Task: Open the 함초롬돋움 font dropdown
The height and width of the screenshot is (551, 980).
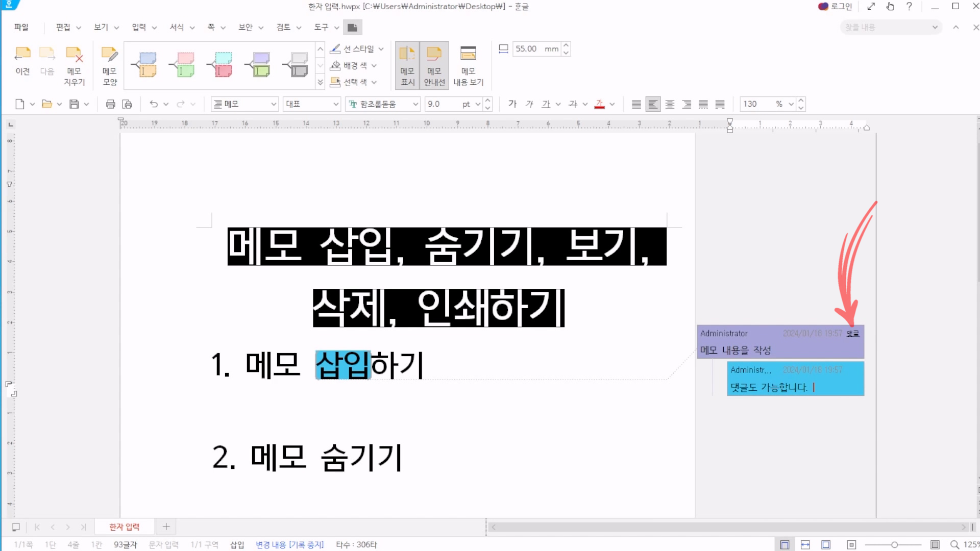Action: (x=415, y=104)
